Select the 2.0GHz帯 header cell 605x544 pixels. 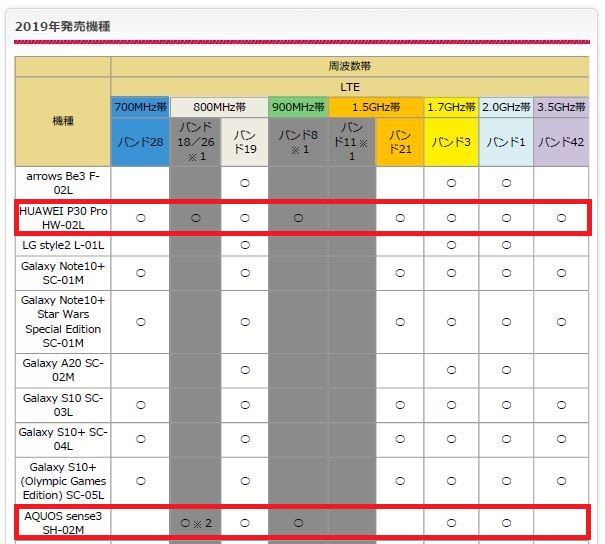point(506,107)
